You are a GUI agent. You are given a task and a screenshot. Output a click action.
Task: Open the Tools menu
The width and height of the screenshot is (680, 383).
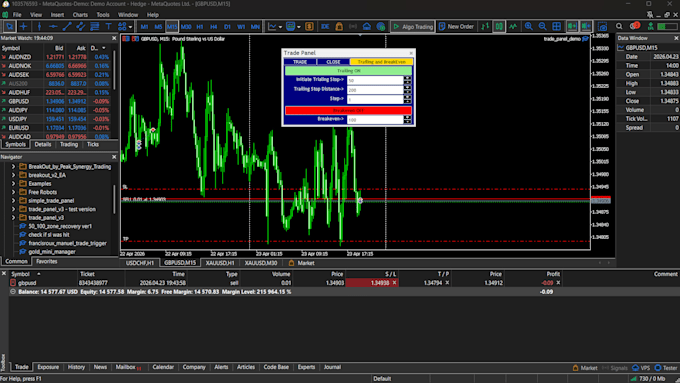tap(103, 15)
